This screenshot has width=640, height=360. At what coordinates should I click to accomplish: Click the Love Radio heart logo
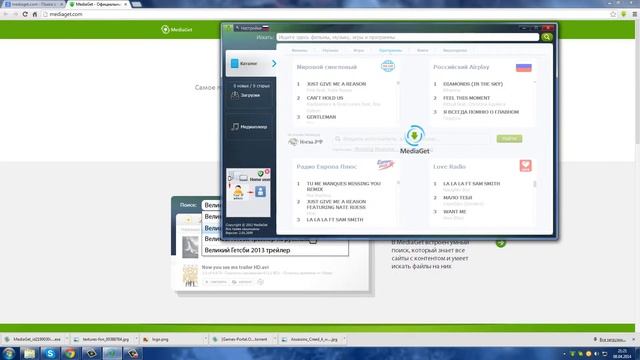(x=525, y=166)
